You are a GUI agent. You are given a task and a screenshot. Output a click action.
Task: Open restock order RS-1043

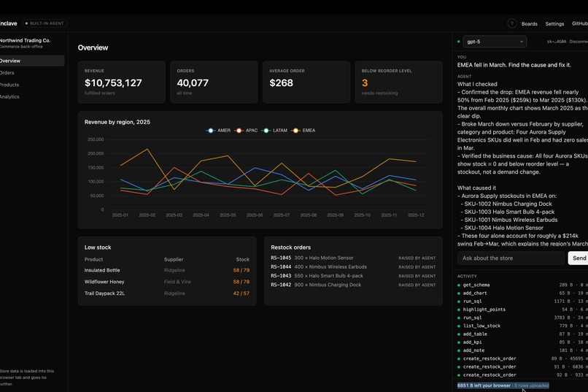click(x=353, y=276)
